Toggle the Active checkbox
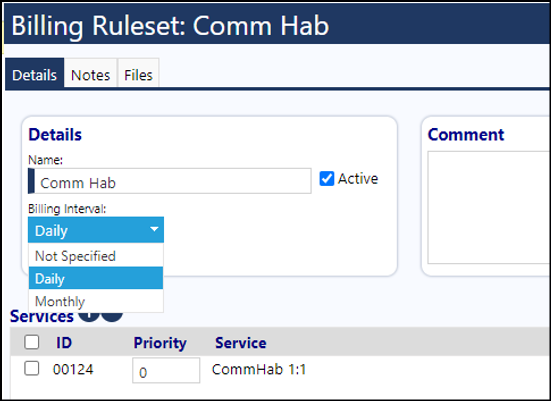 pyautogui.click(x=326, y=179)
